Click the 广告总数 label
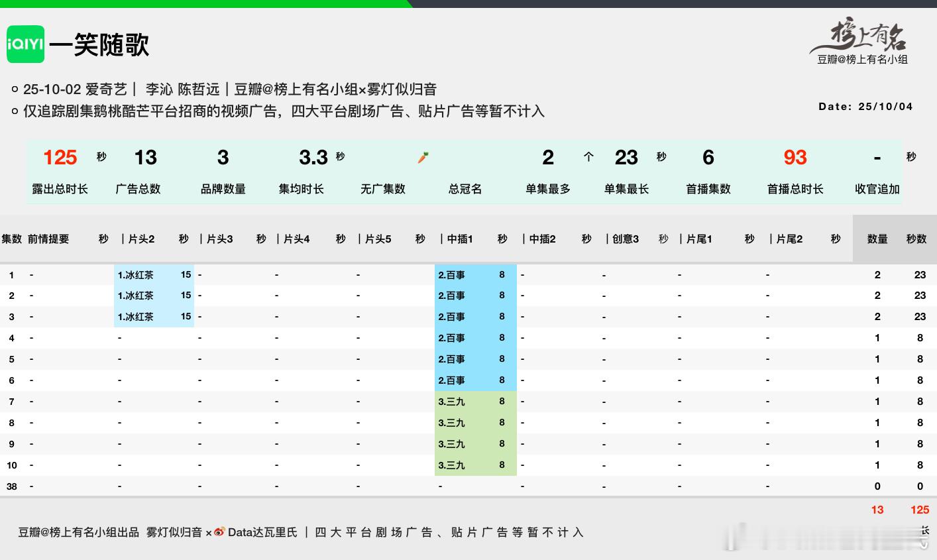 [138, 189]
